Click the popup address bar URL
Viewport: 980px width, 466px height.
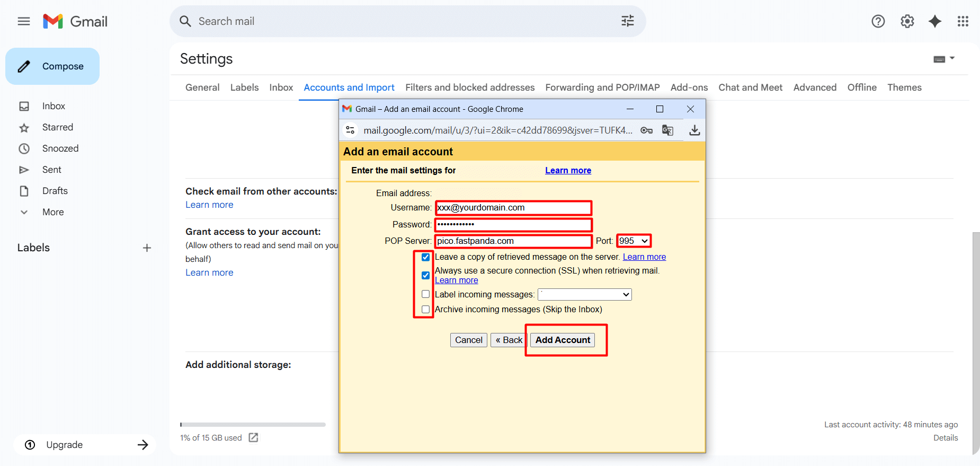point(498,130)
